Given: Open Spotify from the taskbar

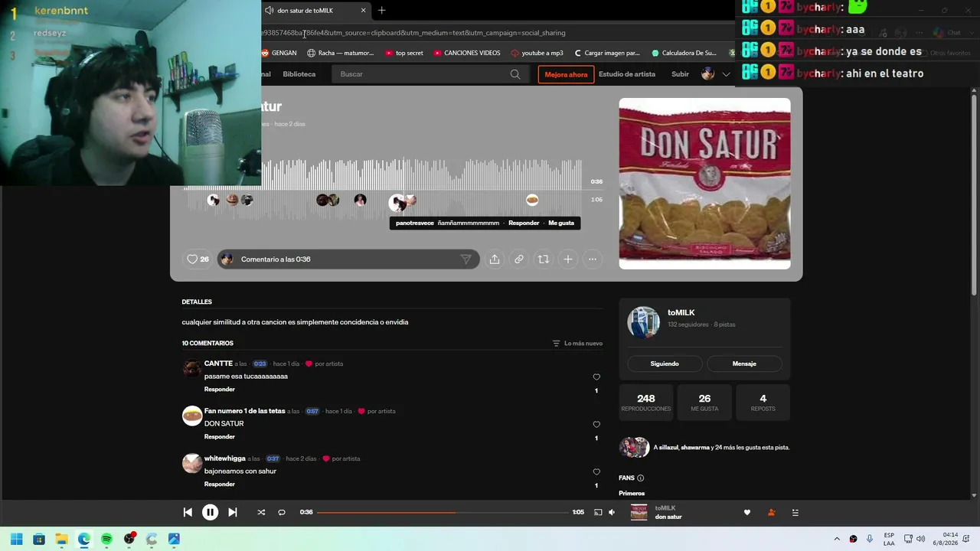Looking at the screenshot, I should [106, 539].
